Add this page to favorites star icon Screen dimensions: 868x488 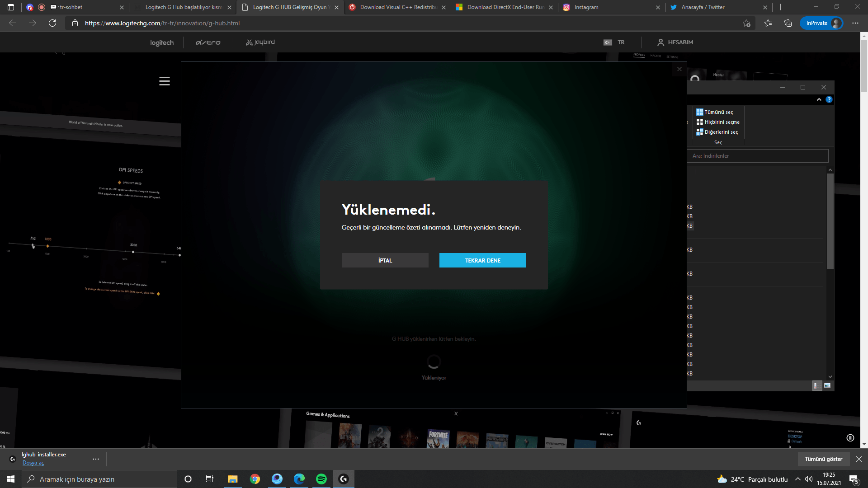tap(746, 23)
